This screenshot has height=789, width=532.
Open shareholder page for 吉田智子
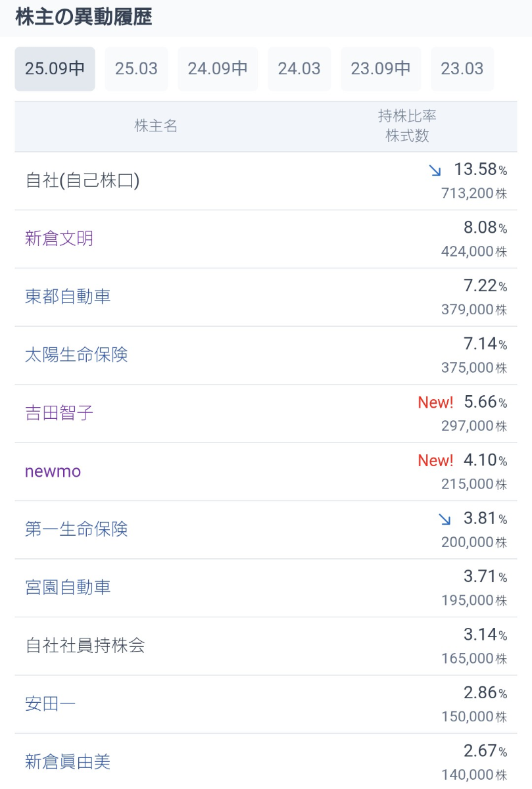coord(59,413)
